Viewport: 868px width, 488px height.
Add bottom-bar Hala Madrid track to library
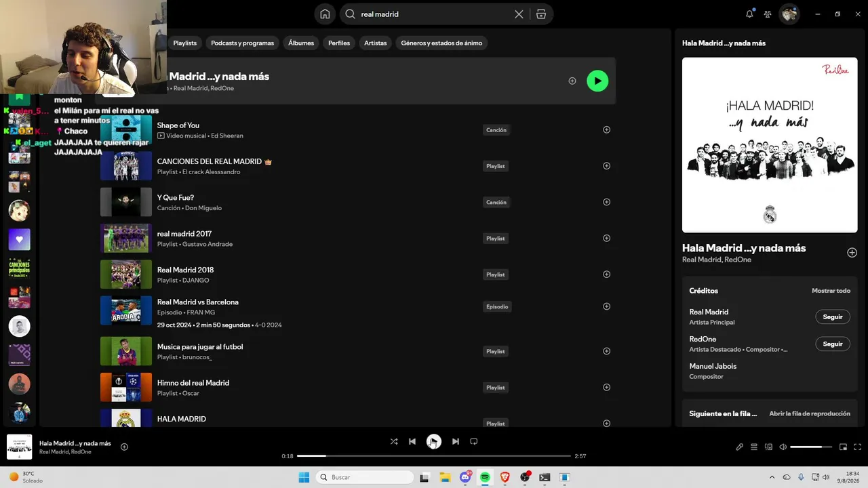coord(124,447)
